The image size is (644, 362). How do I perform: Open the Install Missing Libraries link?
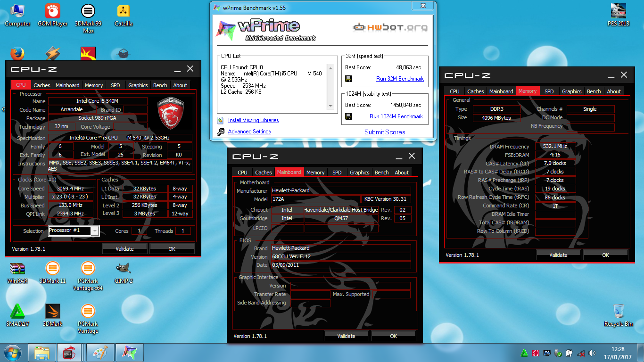253,120
